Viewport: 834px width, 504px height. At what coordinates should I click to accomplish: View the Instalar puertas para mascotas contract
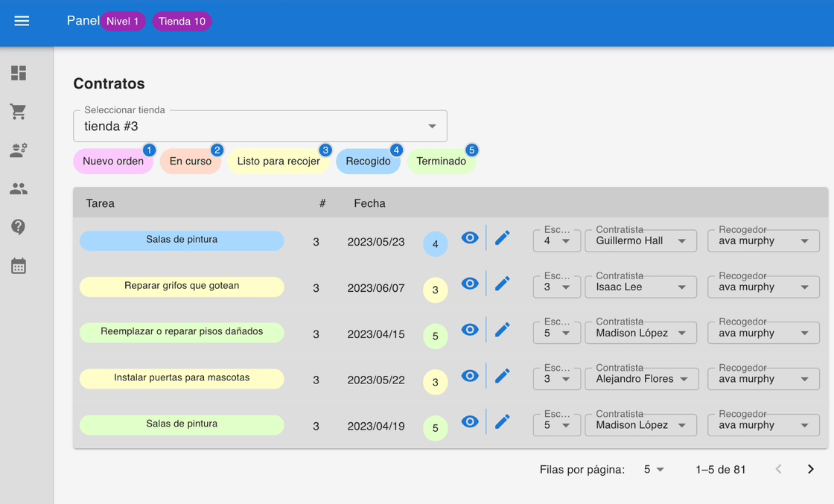[x=470, y=376]
